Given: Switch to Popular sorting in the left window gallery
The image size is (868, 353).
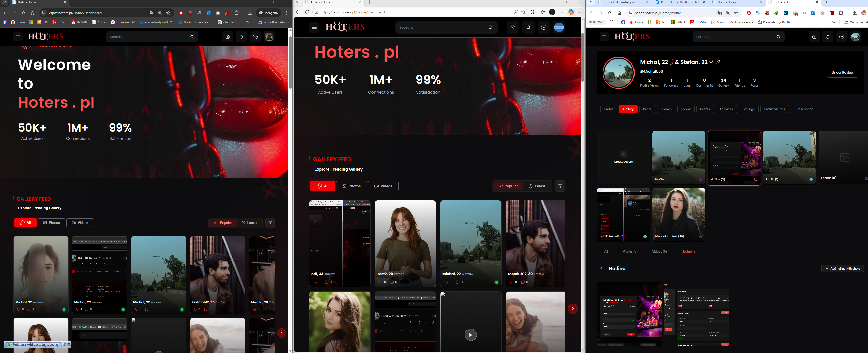Looking at the screenshot, I should pyautogui.click(x=223, y=223).
